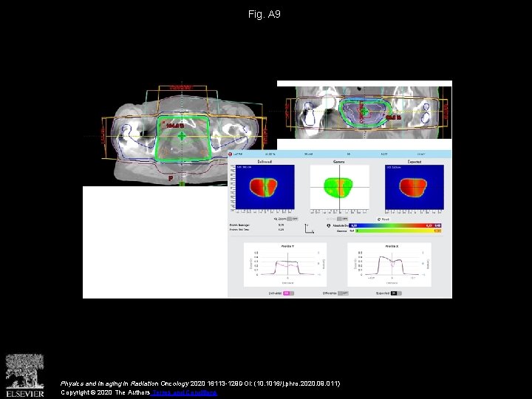The image size is (532, 399).
Task: Click the Points Average value
Action: click(x=281, y=225)
